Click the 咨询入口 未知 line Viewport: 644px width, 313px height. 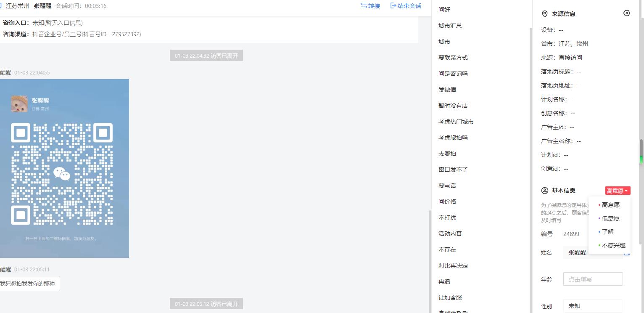pyautogui.click(x=43, y=23)
